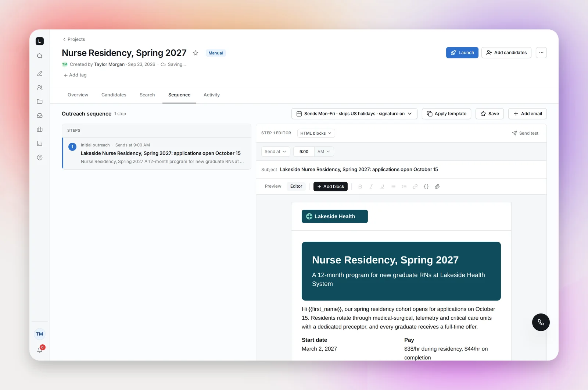Viewport: 588px width, 390px height.
Task: Click Add candidates button
Action: pos(506,53)
